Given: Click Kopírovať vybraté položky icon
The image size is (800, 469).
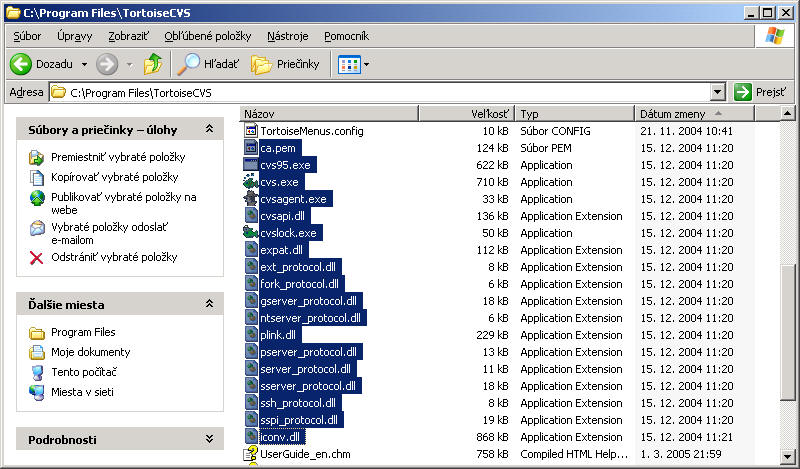Looking at the screenshot, I should [37, 178].
